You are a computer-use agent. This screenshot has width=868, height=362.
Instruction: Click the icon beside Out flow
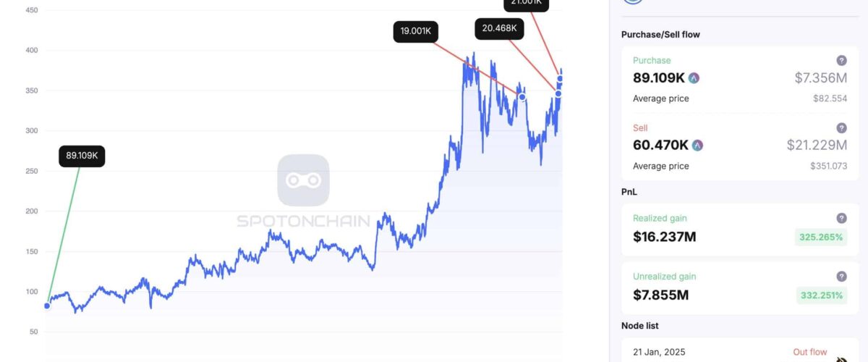[x=841, y=358]
